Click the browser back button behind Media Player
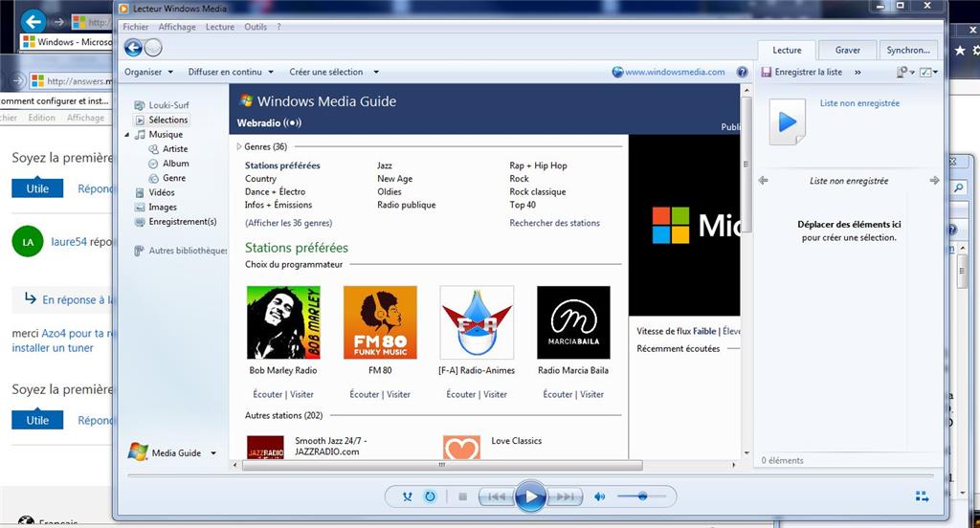The height and width of the screenshot is (528, 980). point(33,22)
